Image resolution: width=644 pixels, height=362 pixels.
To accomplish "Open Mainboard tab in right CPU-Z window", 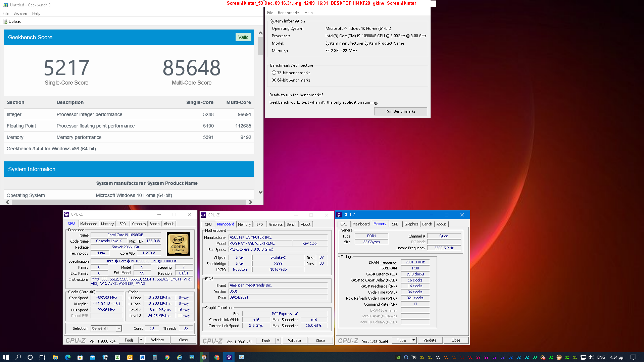I will (361, 224).
